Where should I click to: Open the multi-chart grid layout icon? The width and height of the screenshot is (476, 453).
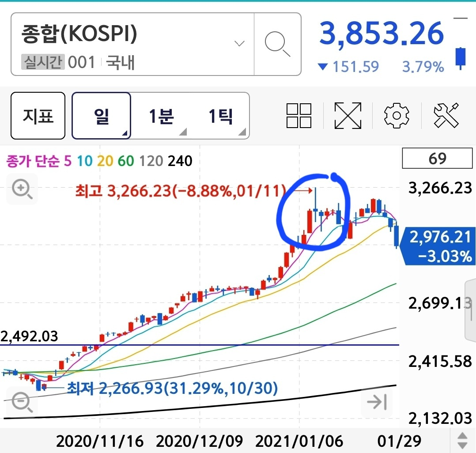298,116
